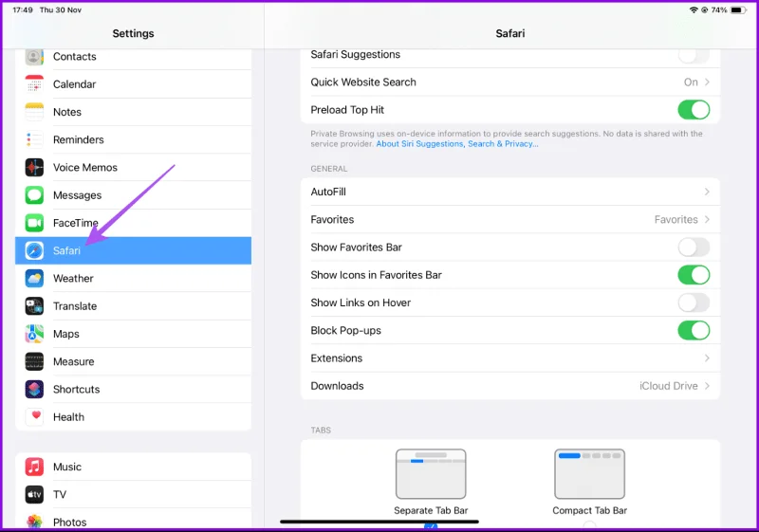This screenshot has height=532, width=759.
Task: Tap the Maps app icon
Action: [34, 334]
